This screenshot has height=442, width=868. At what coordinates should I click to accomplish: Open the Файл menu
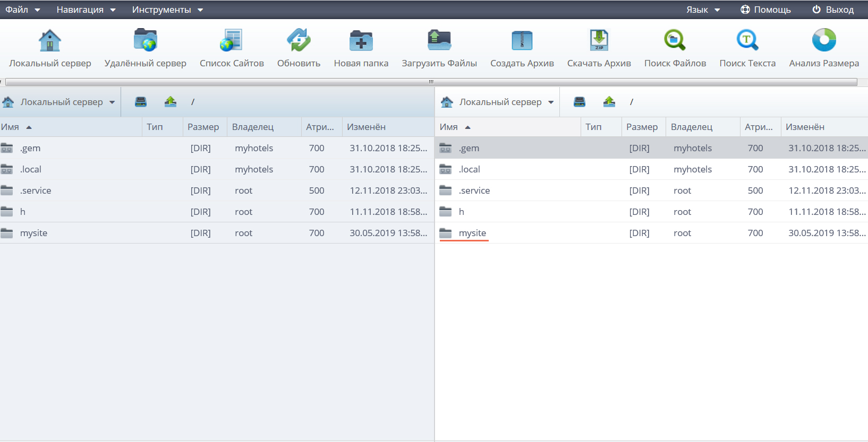point(23,10)
